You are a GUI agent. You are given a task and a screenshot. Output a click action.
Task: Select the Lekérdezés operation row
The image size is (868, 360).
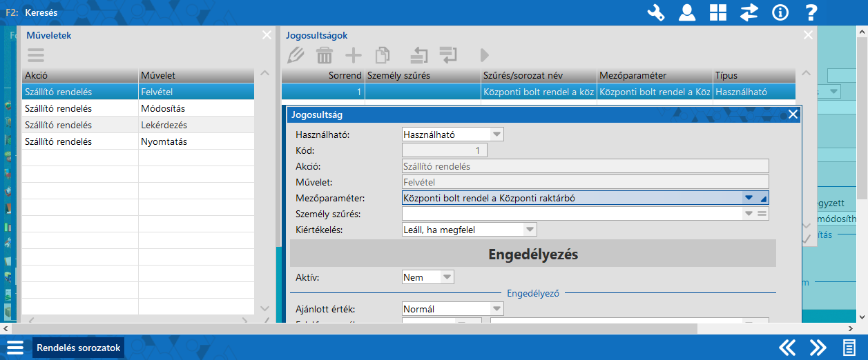pyautogui.click(x=138, y=125)
